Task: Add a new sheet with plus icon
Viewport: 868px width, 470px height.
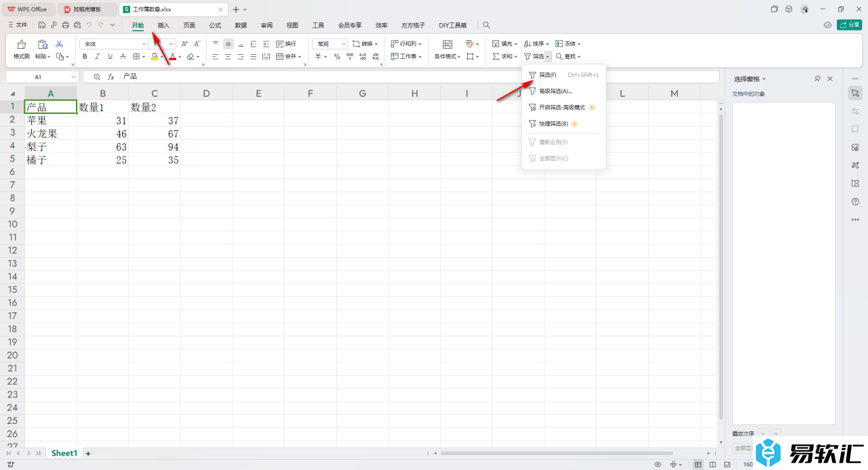Action: tap(87, 453)
